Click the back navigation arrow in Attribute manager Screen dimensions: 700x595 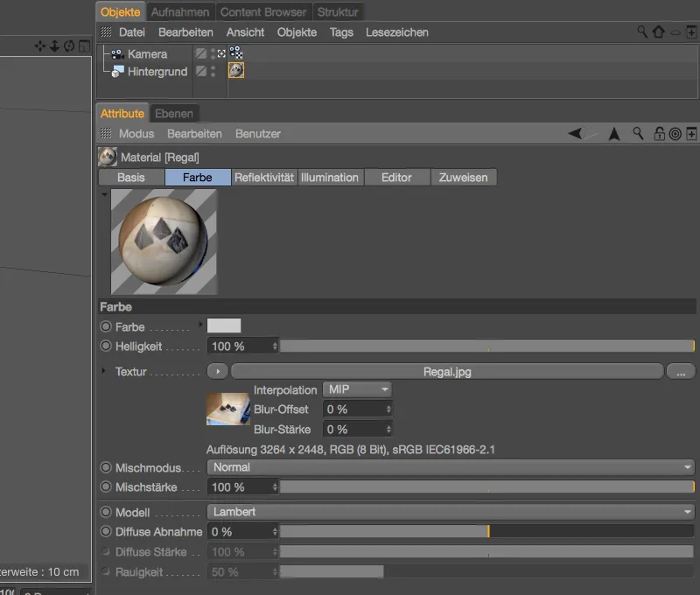(574, 135)
